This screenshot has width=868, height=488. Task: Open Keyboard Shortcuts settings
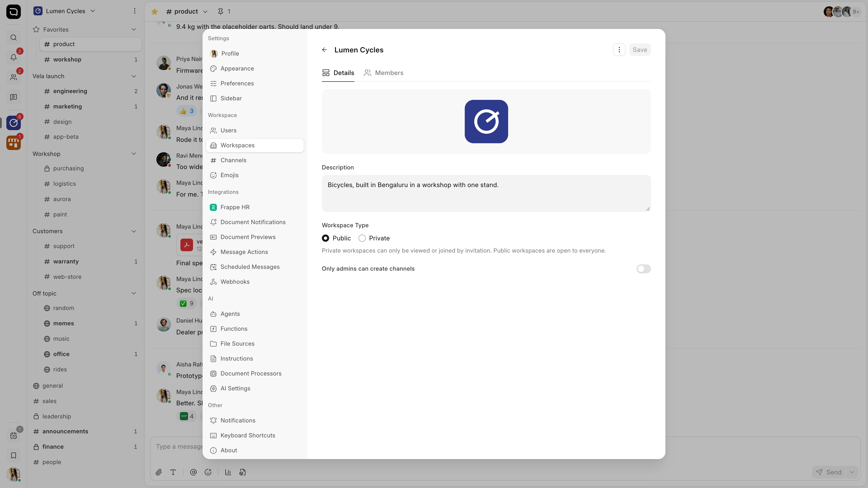click(x=255, y=435)
